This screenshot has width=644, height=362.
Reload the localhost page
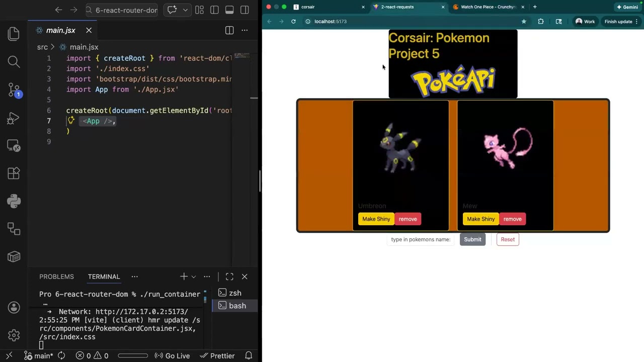pyautogui.click(x=293, y=21)
